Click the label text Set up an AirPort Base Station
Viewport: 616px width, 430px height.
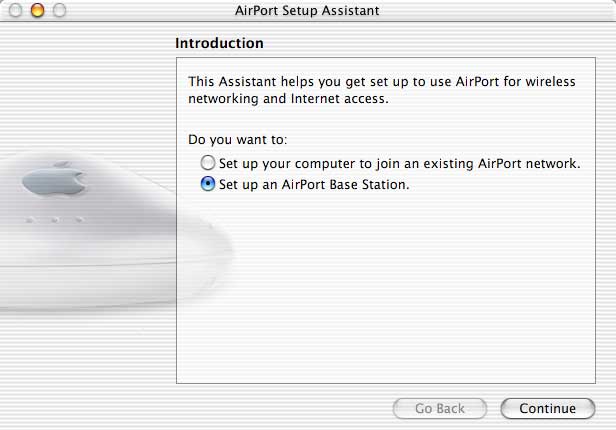(x=314, y=185)
